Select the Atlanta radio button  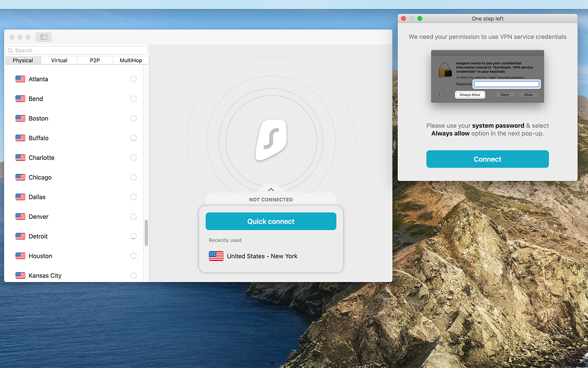click(133, 79)
